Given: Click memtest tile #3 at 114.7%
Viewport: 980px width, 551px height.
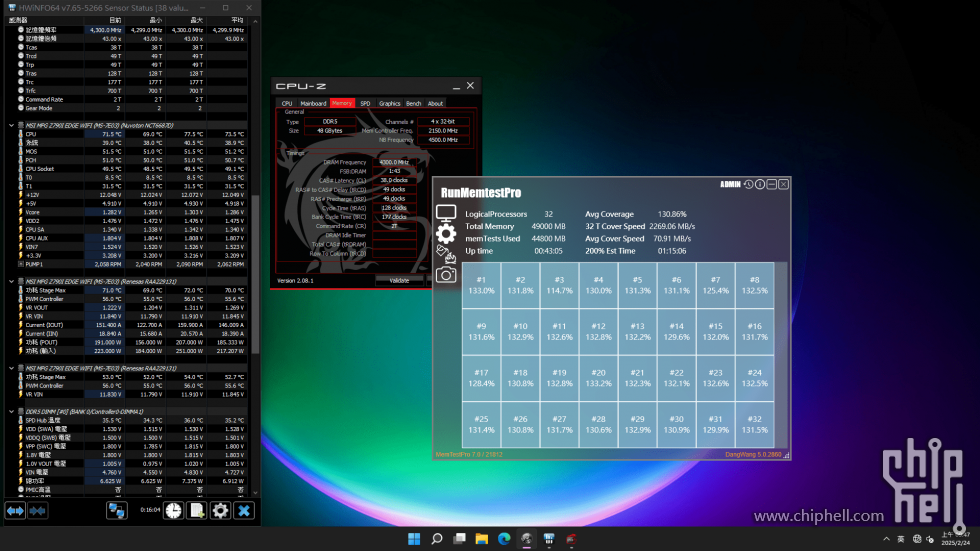Looking at the screenshot, I should click(559, 285).
